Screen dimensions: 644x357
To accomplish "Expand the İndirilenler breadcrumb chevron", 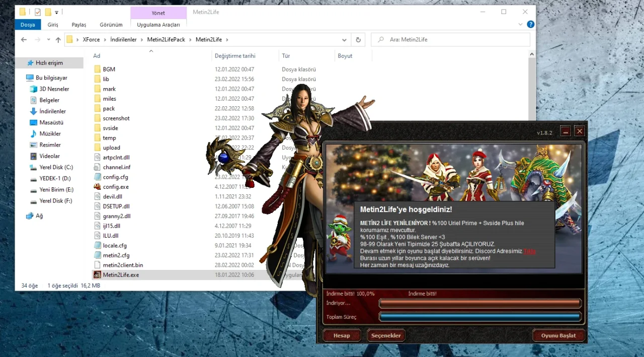I will click(141, 40).
